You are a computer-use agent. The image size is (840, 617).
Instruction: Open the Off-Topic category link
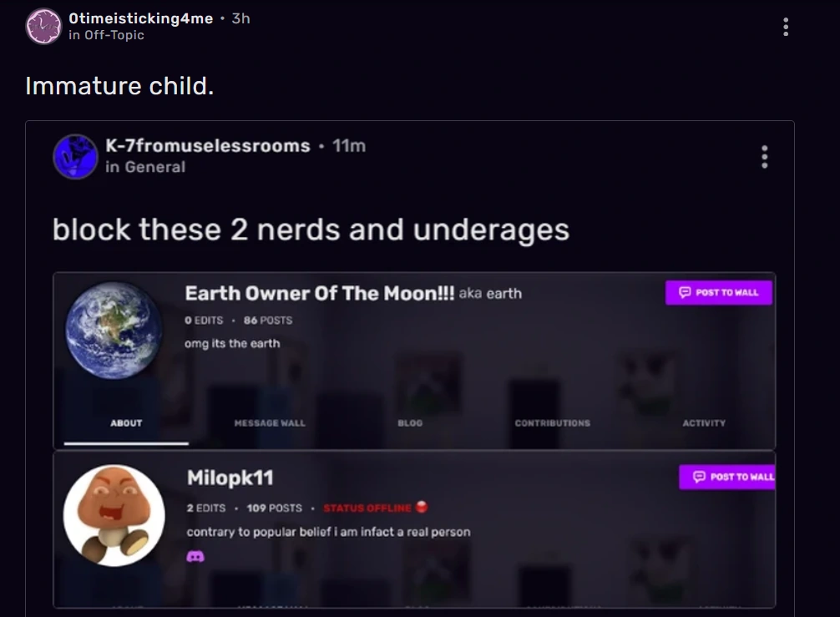pos(114,35)
